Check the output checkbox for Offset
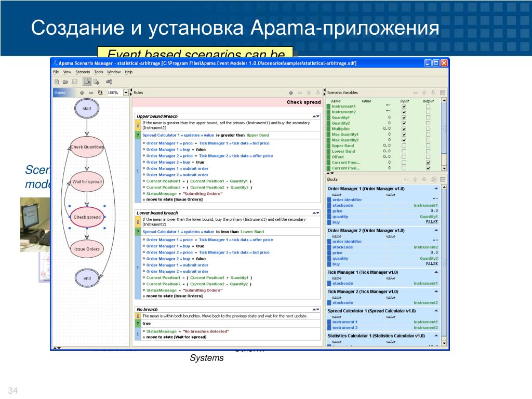The height and width of the screenshot is (399, 532). (428, 157)
